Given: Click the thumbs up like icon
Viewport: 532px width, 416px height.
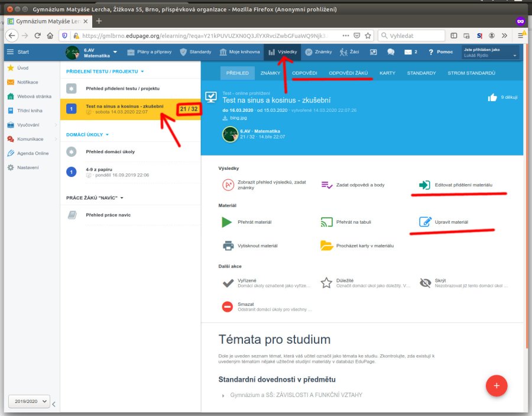Looking at the screenshot, I should (x=492, y=98).
